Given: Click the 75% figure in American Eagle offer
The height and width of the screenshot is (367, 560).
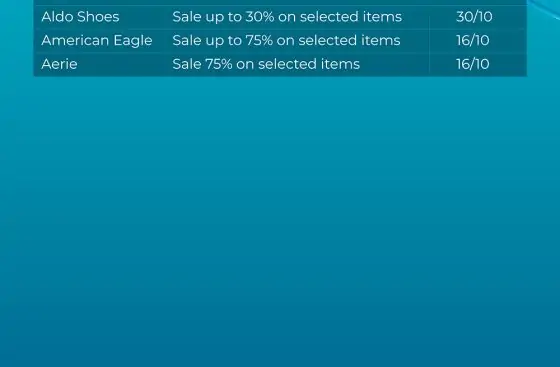Looking at the screenshot, I should coord(259,41).
